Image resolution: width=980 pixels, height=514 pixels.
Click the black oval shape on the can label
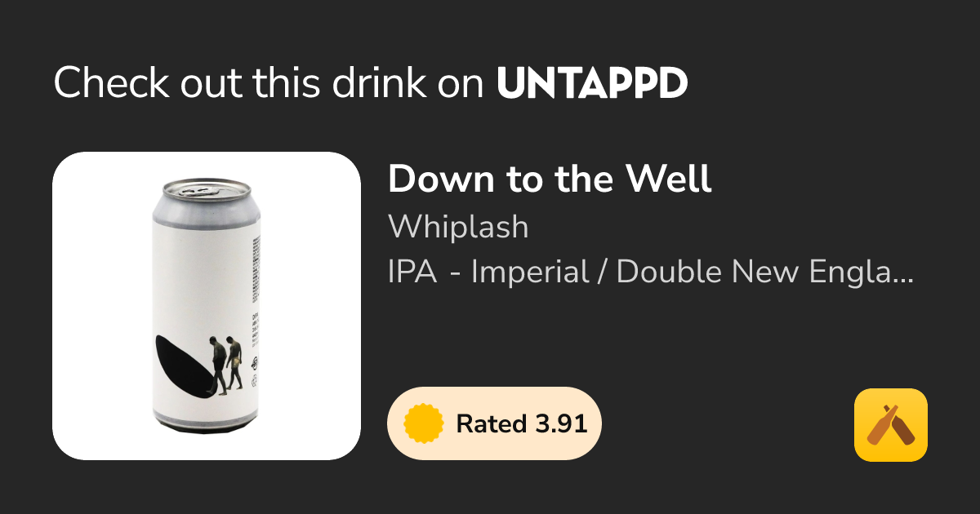pyautogui.click(x=184, y=367)
